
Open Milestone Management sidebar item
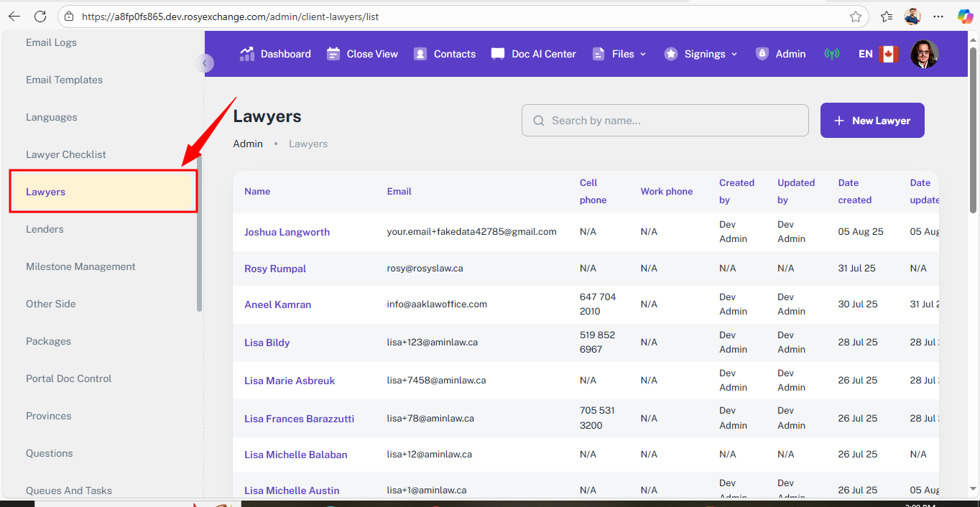(80, 266)
